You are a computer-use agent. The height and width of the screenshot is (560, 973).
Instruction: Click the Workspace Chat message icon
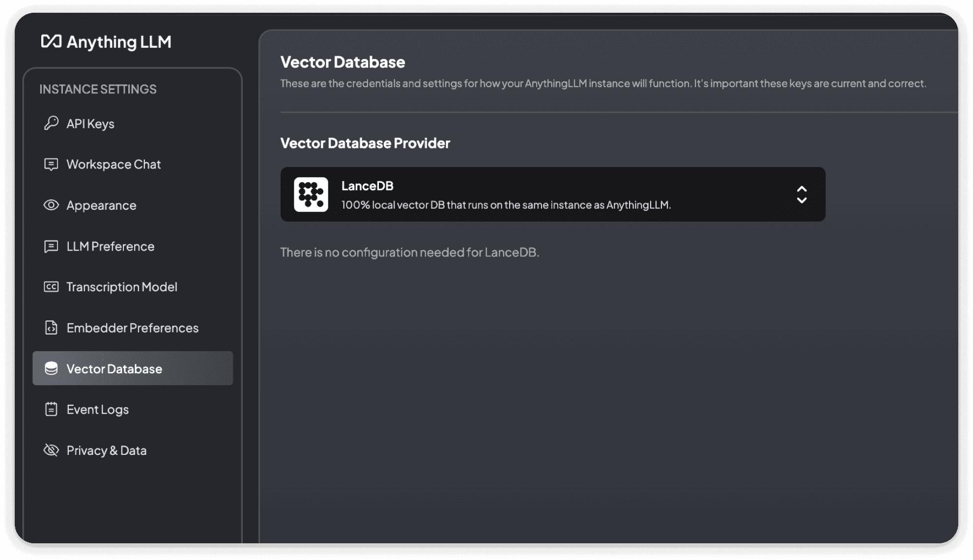click(51, 164)
